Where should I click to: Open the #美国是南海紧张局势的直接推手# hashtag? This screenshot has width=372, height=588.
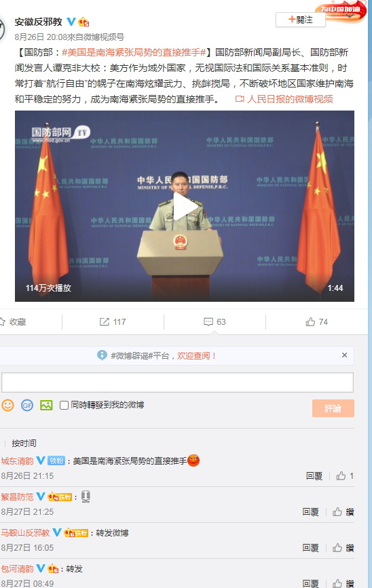coord(134,52)
